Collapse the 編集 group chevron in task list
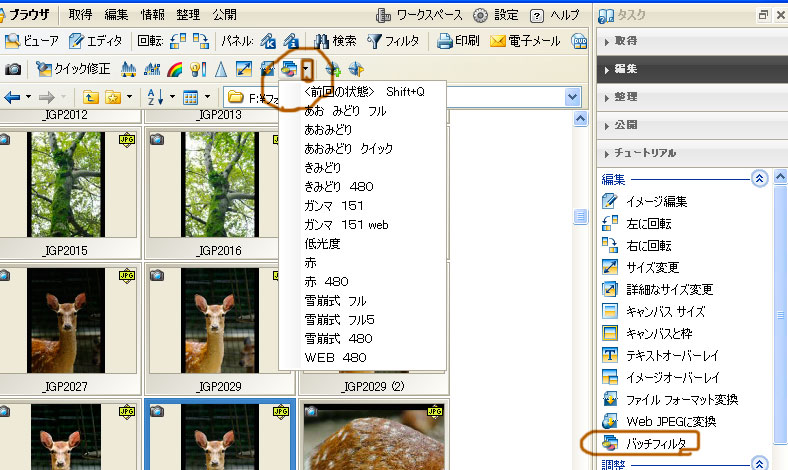The image size is (788, 470). (x=759, y=178)
